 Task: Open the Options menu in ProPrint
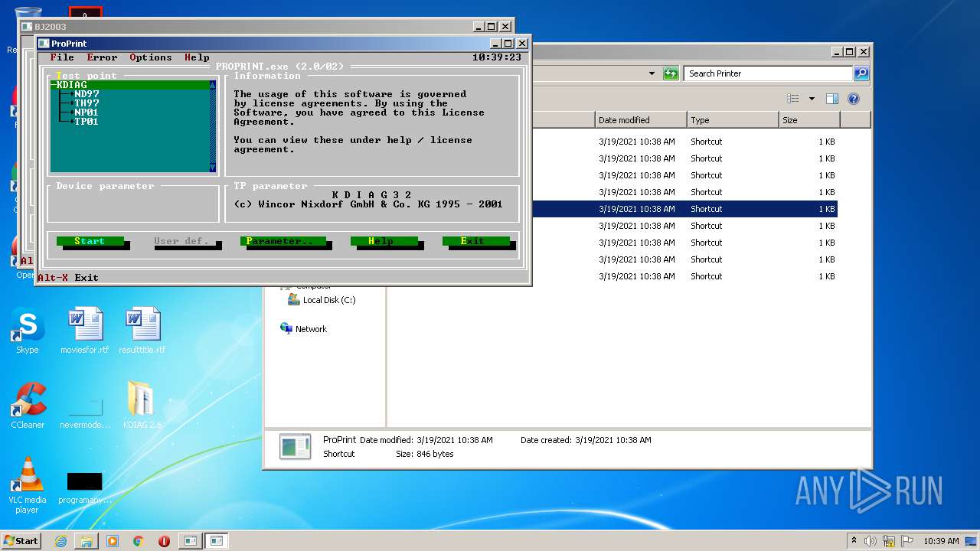151,57
